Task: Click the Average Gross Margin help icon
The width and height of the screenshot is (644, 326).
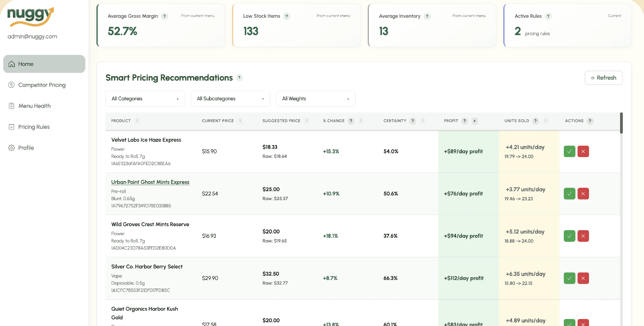Action: 164,16
